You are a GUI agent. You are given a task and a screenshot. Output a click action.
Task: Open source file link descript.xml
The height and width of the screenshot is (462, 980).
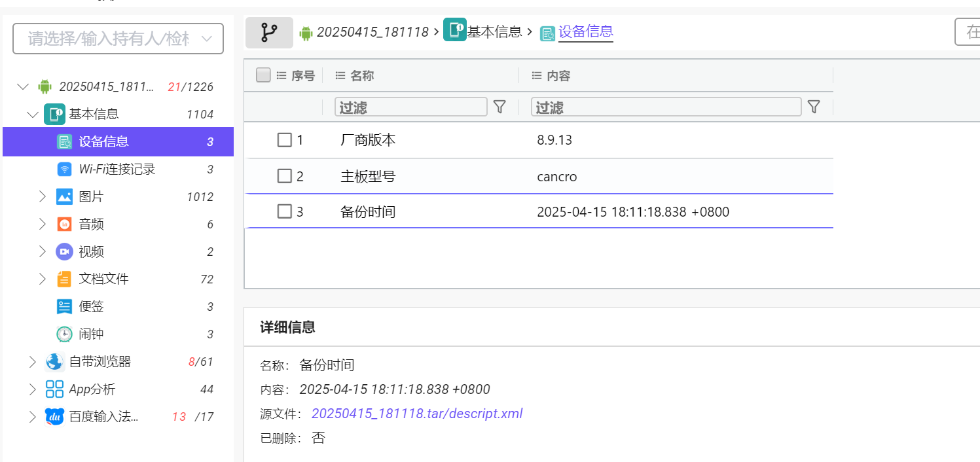(417, 414)
